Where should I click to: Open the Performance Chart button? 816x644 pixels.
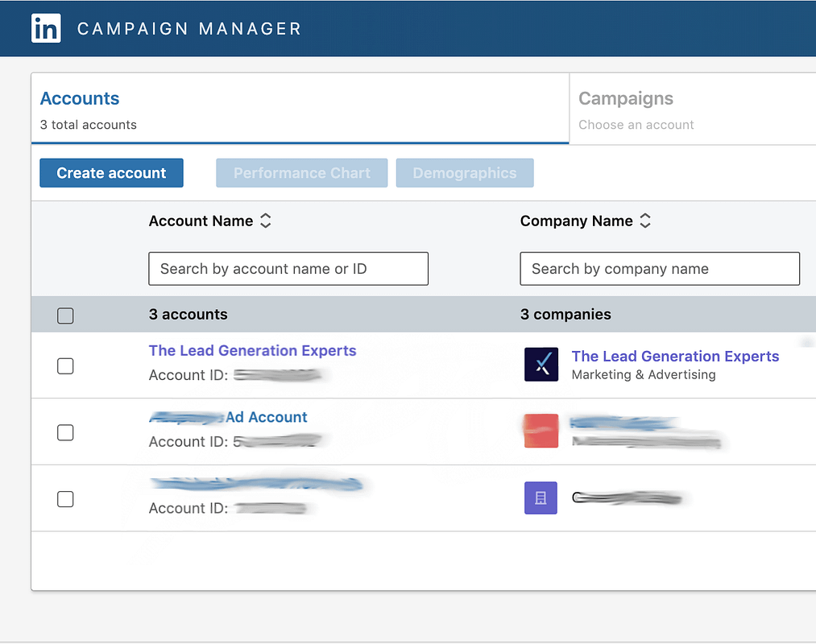[x=302, y=173]
